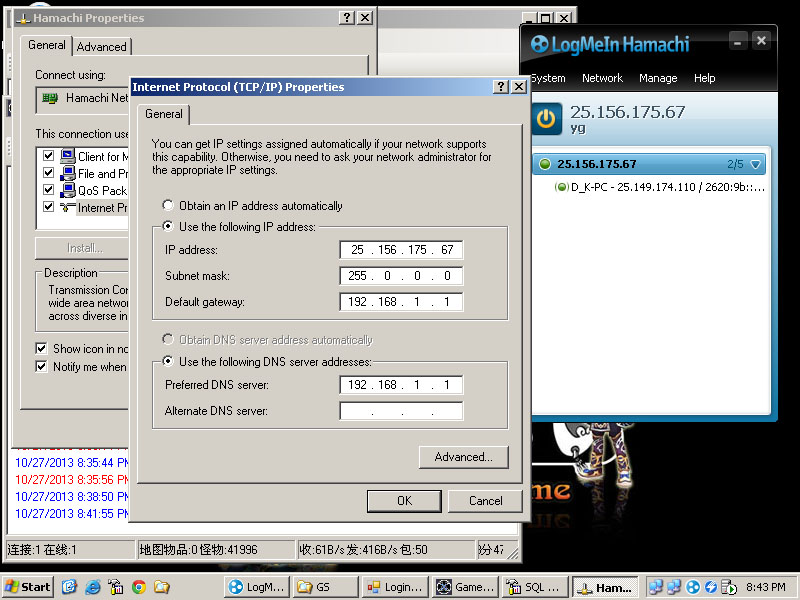Image resolution: width=800 pixels, height=600 pixels.
Task: Click the Internet Protocol item icon
Action: (67, 207)
